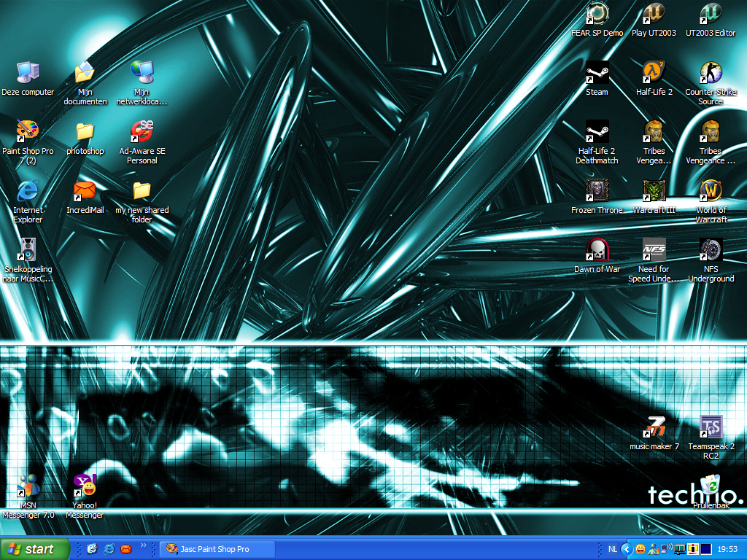Click the dark blue square tray icon
The height and width of the screenshot is (560, 747).
pyautogui.click(x=705, y=549)
